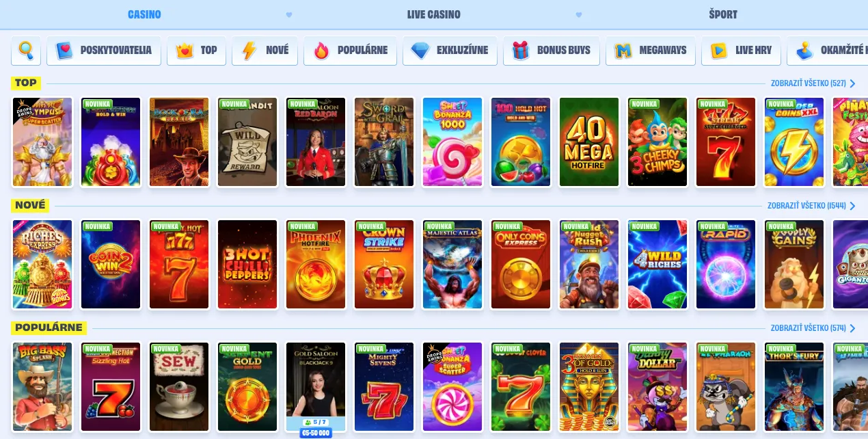Pick the Bonus Buys gift filter
This screenshot has height=439, width=868.
(552, 51)
